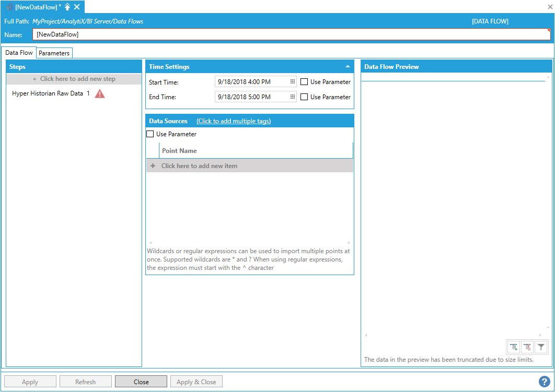Click the add column icon in preview

coord(514,347)
